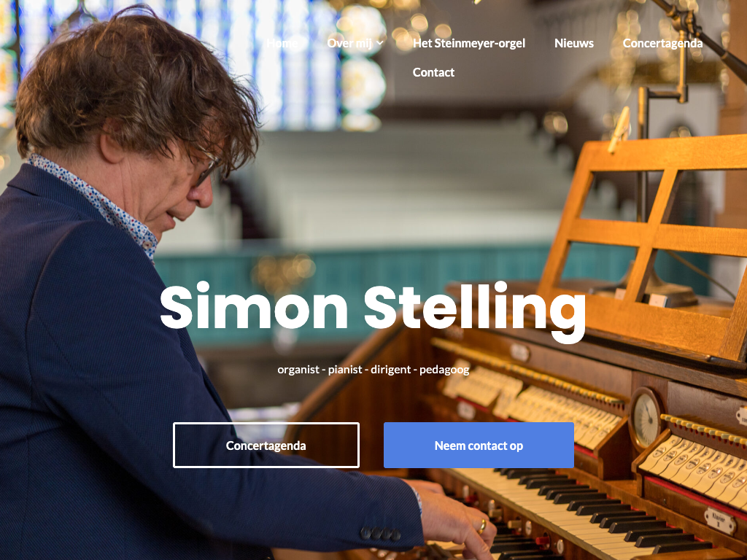Go to Het Steinmeyer-orgel page
The width and height of the screenshot is (747, 560).
click(x=469, y=43)
